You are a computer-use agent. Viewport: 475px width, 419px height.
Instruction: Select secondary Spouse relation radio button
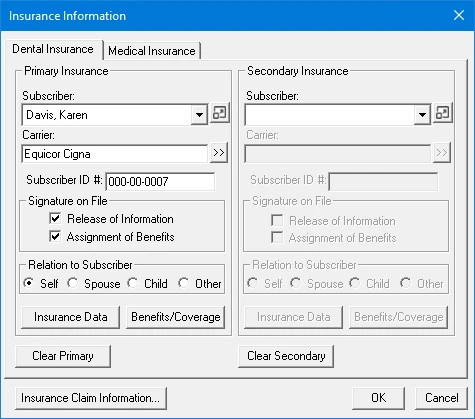[x=295, y=283]
